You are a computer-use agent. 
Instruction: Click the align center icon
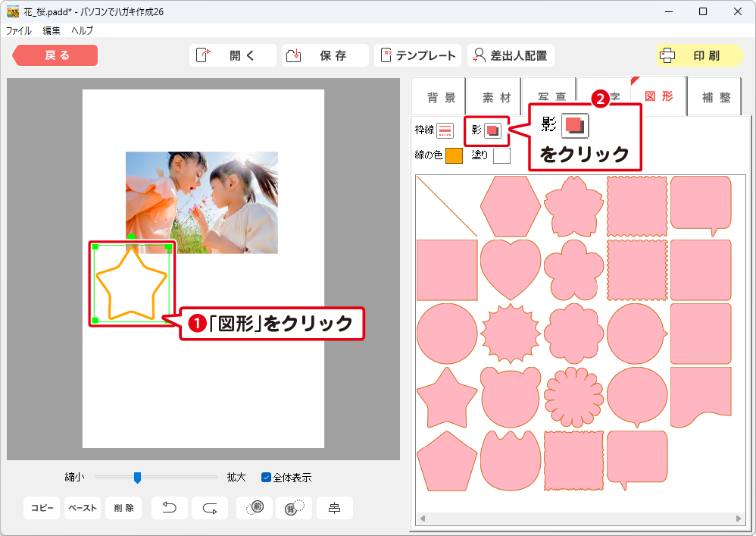[334, 508]
